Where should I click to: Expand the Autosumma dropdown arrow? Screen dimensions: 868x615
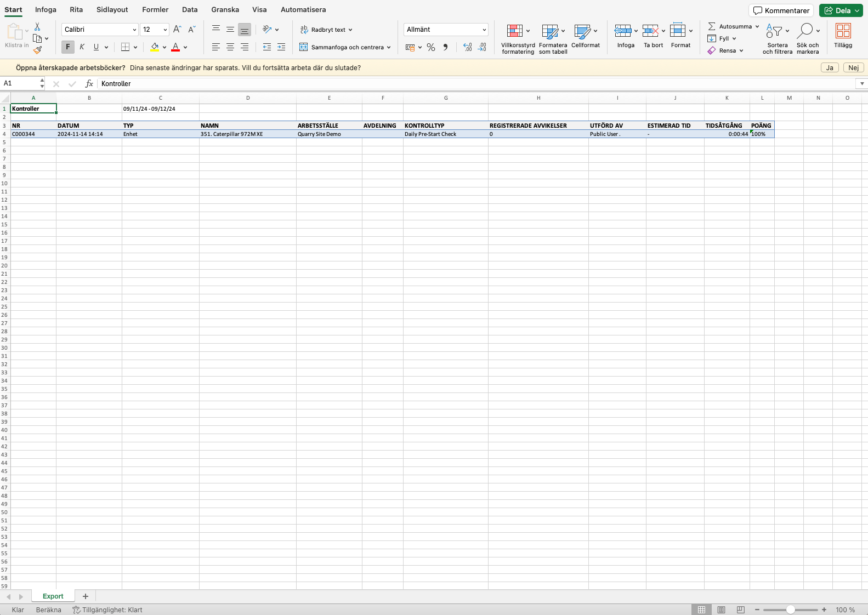coord(757,26)
